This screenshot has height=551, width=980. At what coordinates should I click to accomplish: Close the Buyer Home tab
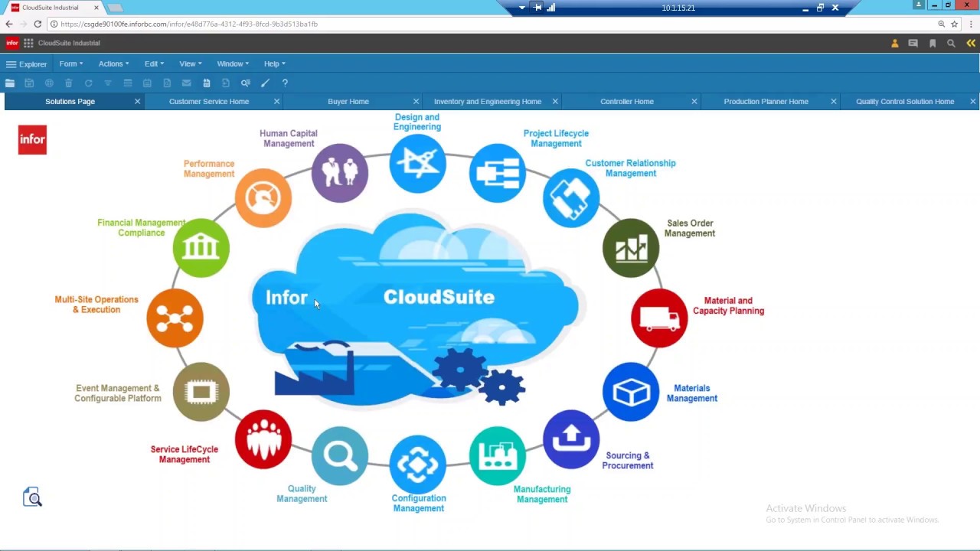pyautogui.click(x=416, y=101)
